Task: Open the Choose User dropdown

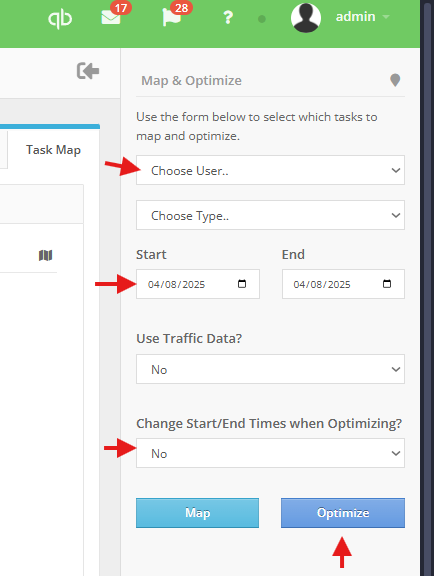Action: point(270,170)
